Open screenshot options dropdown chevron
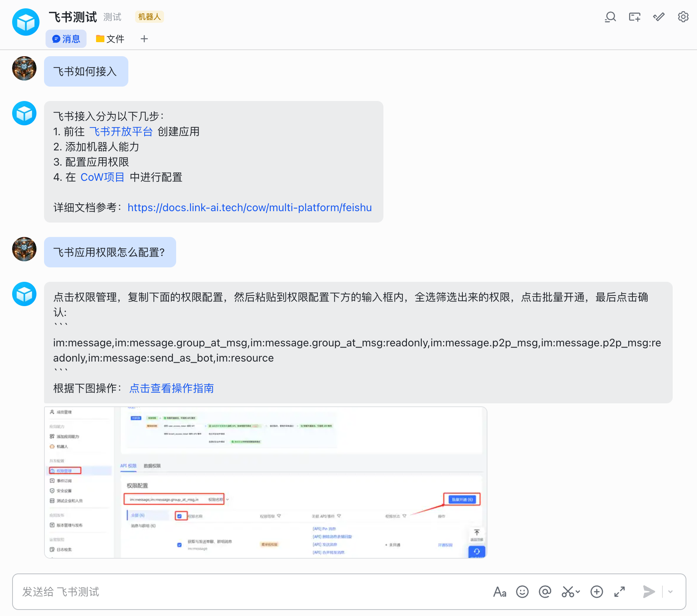This screenshot has width=697, height=616. (578, 592)
